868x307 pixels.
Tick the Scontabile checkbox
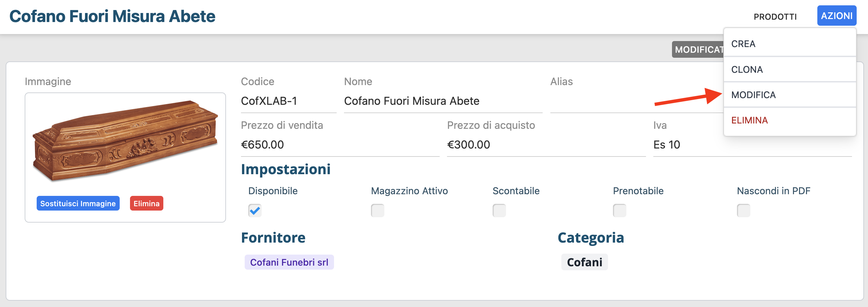(499, 211)
